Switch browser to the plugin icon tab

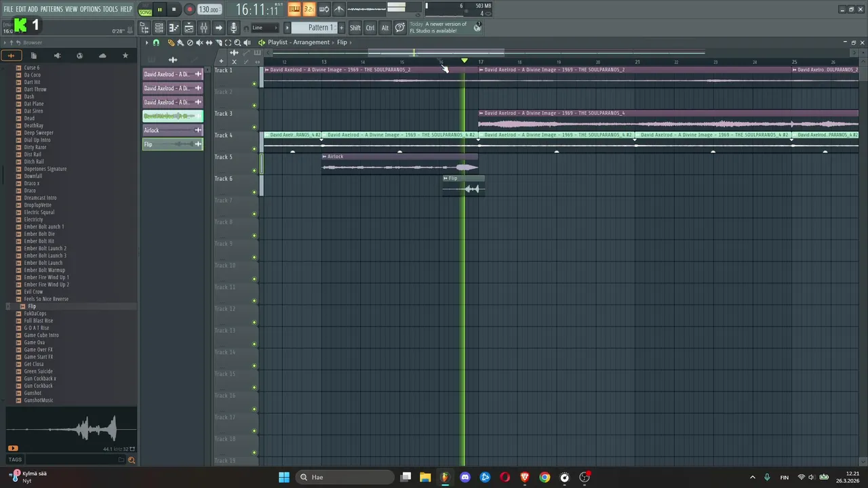point(57,56)
